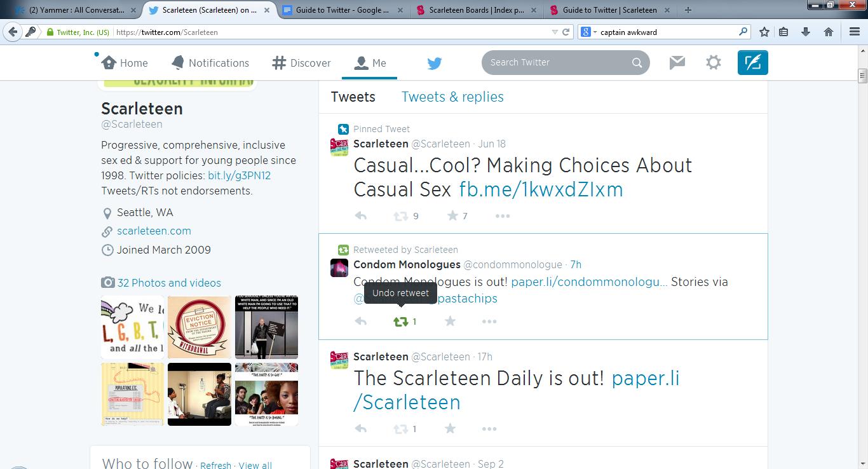This screenshot has height=469, width=868.
Task: Open more options on the pinned tweet
Action: pyautogui.click(x=503, y=216)
